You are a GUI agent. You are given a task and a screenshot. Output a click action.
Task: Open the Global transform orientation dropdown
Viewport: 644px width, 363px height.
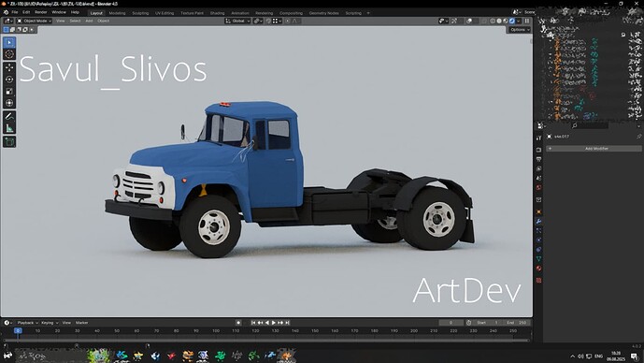click(x=237, y=21)
